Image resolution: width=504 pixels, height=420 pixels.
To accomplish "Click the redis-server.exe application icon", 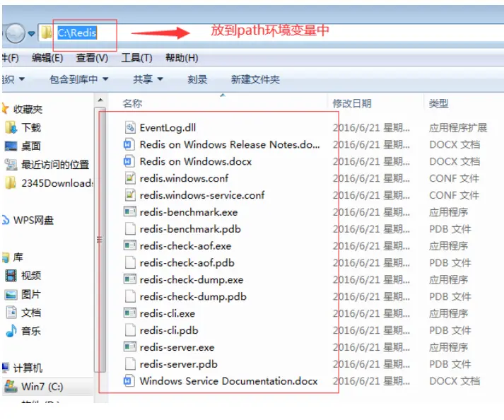I will tap(130, 347).
